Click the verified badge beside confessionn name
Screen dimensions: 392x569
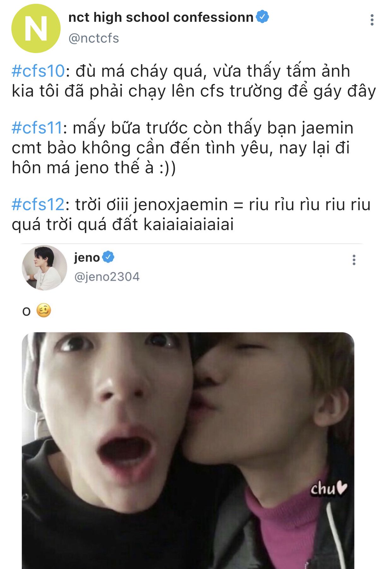262,16
